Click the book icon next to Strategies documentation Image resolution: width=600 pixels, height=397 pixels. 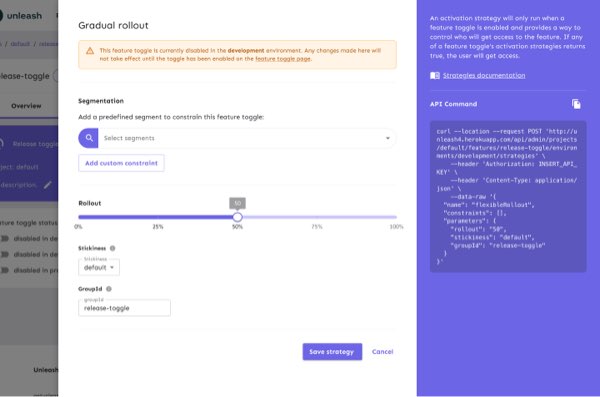(x=435, y=75)
